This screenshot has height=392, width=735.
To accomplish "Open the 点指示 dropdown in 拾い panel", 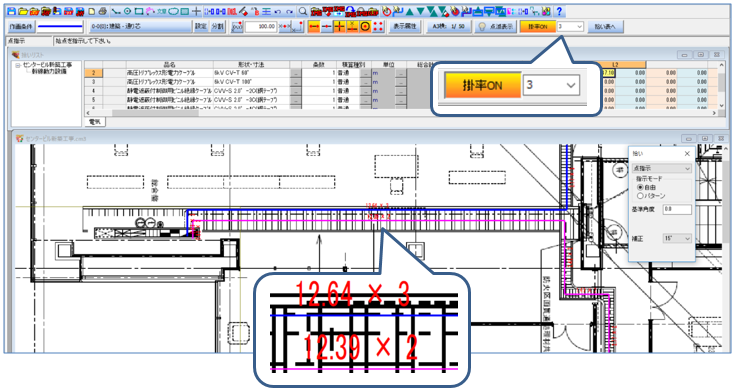I will [661, 168].
